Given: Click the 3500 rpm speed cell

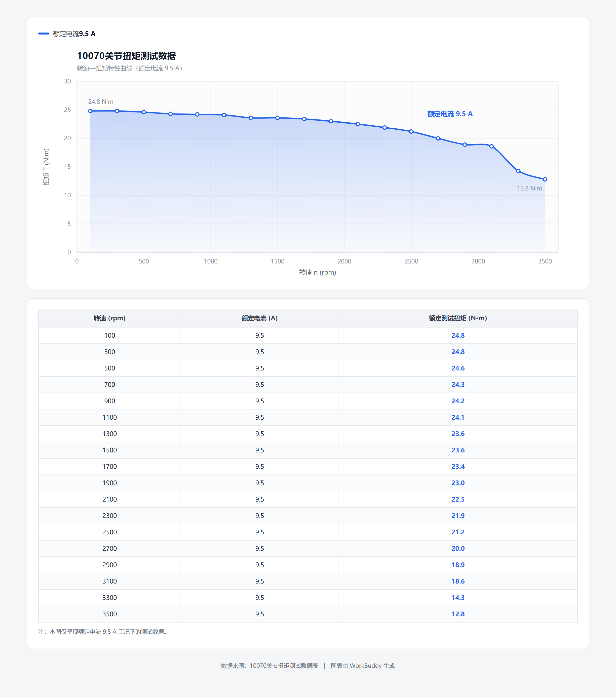Looking at the screenshot, I should click(110, 614).
